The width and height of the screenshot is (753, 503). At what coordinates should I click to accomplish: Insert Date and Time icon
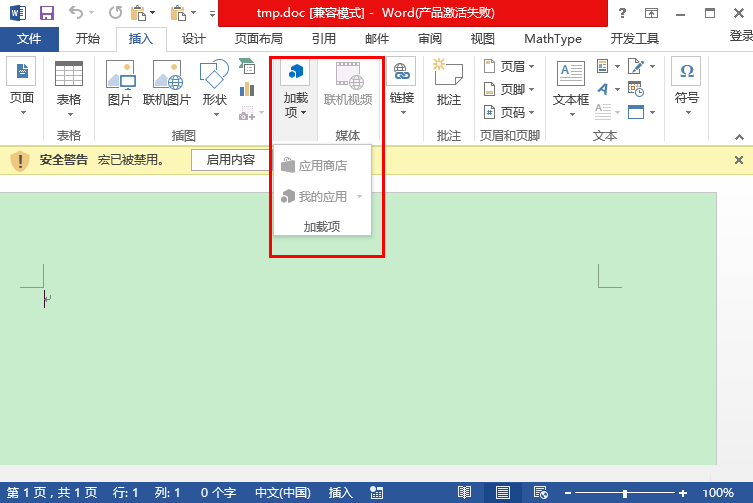(636, 89)
